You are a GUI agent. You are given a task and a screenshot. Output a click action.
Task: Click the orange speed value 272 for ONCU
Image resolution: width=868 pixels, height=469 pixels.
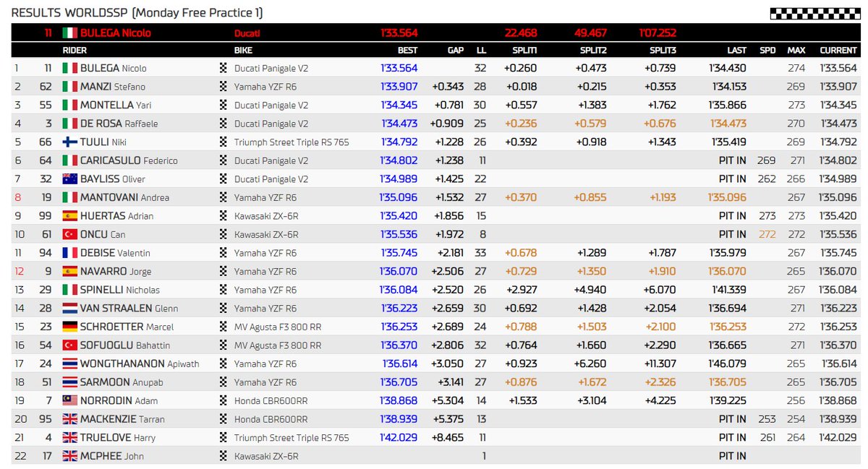click(767, 234)
